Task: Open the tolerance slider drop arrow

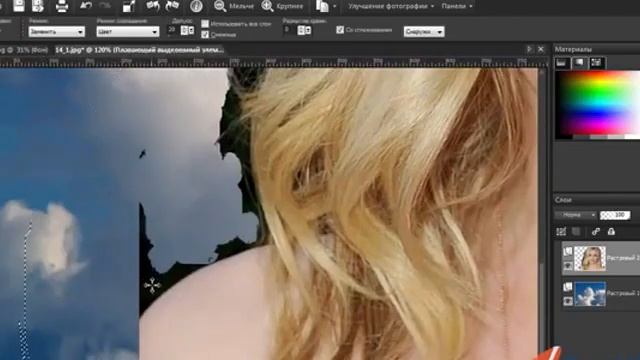Action: tap(191, 30)
